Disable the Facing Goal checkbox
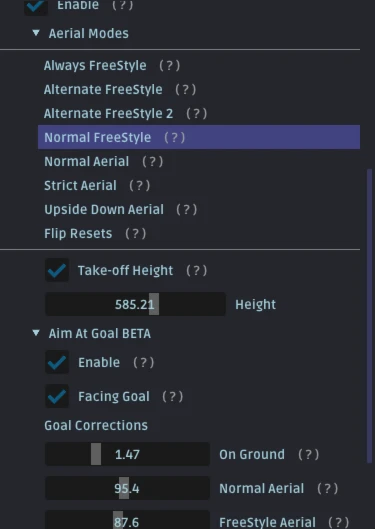 pyautogui.click(x=57, y=396)
